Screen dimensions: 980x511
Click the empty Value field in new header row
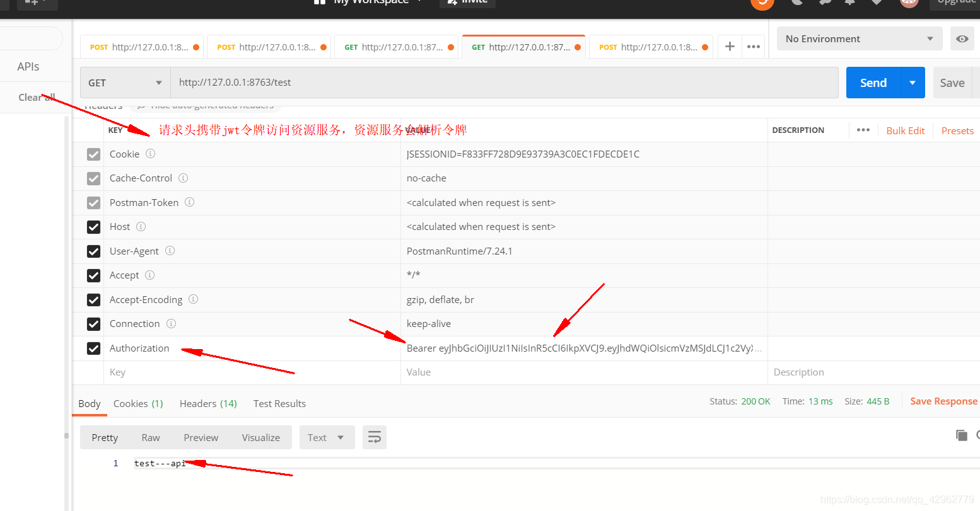[x=584, y=372]
